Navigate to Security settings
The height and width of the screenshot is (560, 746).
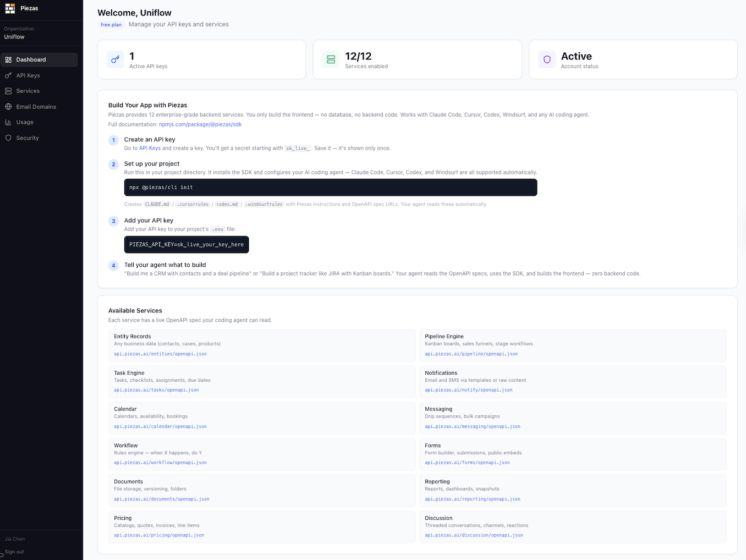coord(39,138)
